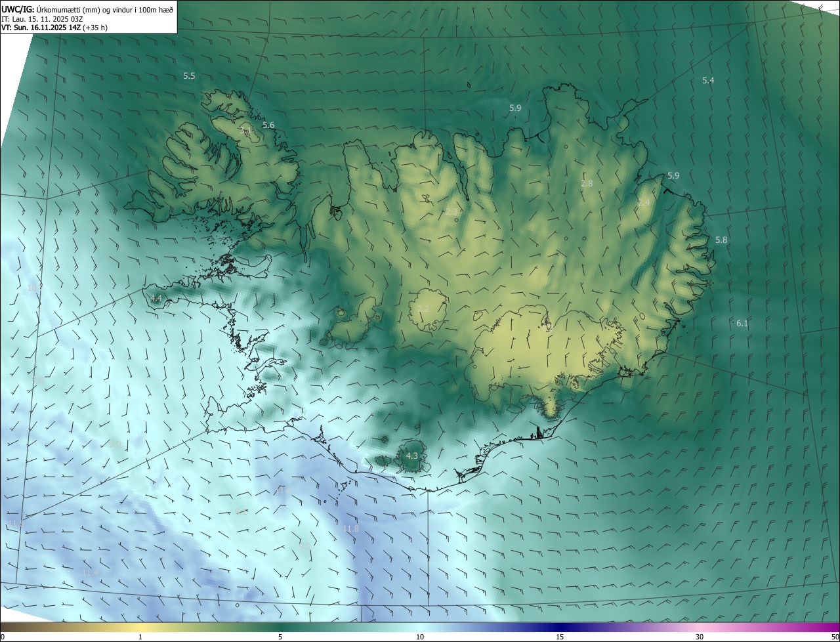Viewport: 840px width, 642px height.
Task: Click the 5.8 value label on the map
Action: 721,240
